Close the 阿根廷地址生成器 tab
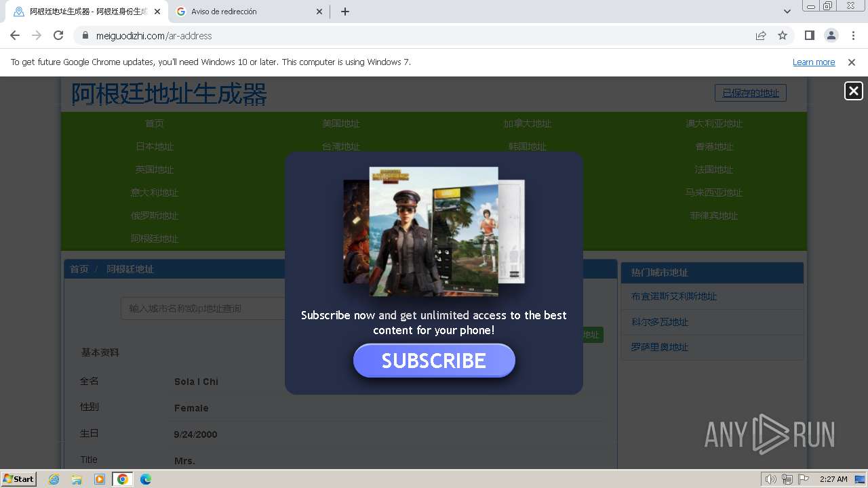The height and width of the screenshot is (488, 868). [x=157, y=12]
